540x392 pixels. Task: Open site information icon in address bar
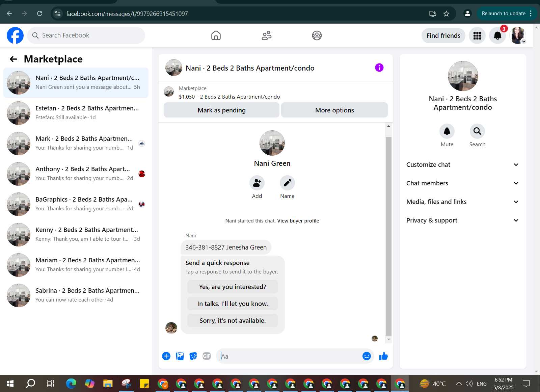58,14
